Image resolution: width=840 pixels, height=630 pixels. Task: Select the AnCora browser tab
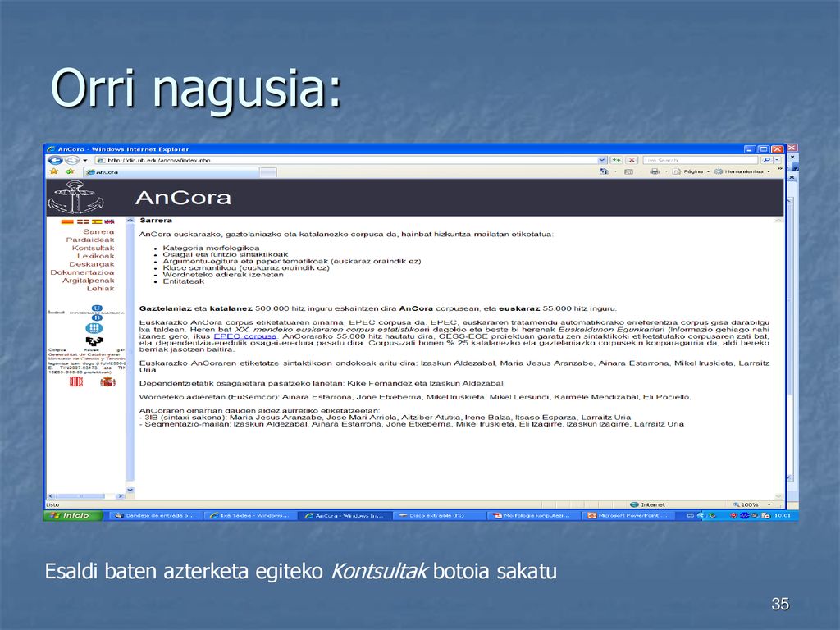pos(171,172)
